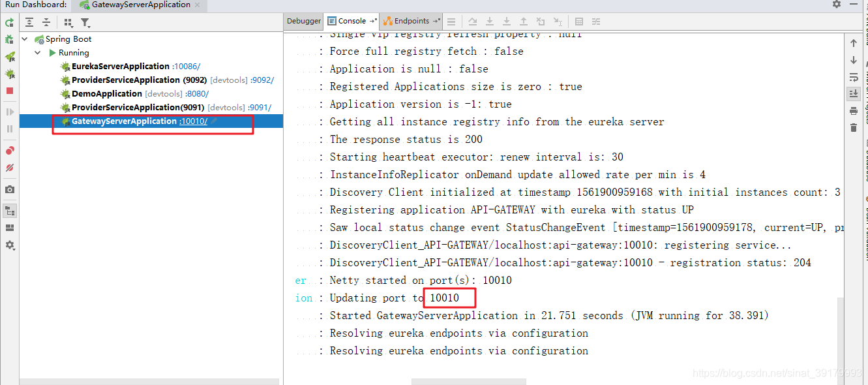Open the :8080/ port link

coord(197,94)
